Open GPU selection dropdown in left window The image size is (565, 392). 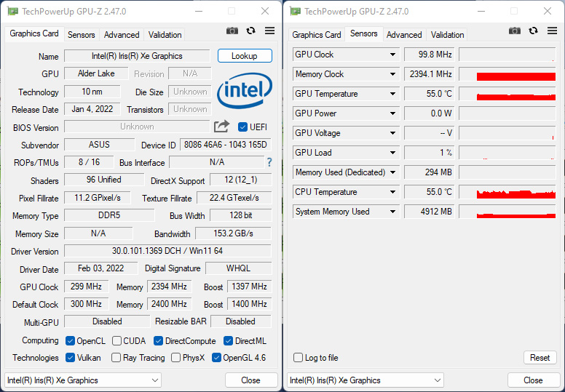(x=154, y=380)
